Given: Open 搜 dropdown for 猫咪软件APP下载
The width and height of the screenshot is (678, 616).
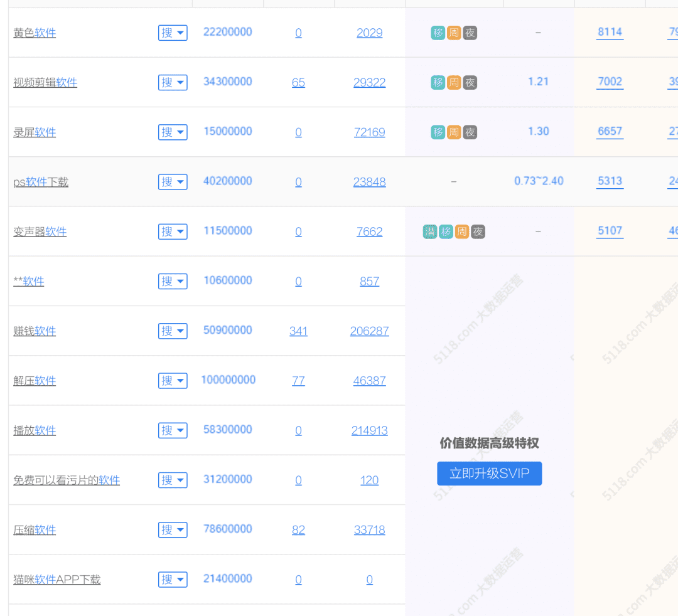Looking at the screenshot, I should pos(173,579).
